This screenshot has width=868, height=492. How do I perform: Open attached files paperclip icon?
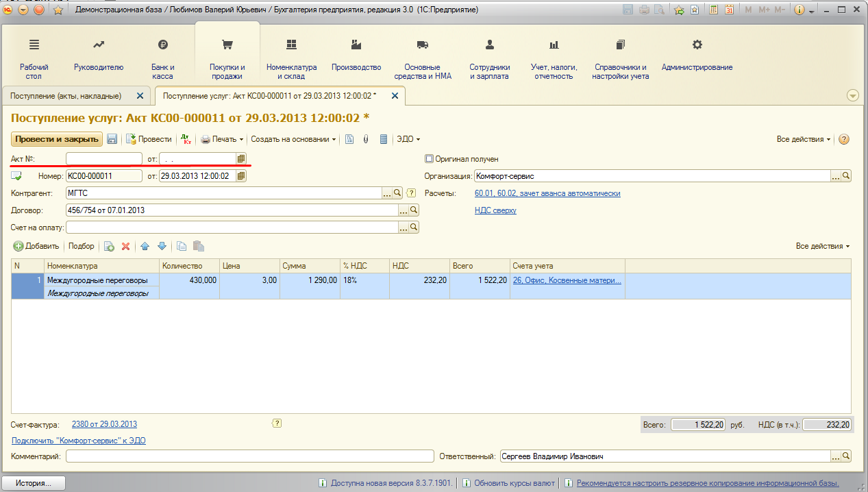pyautogui.click(x=367, y=139)
